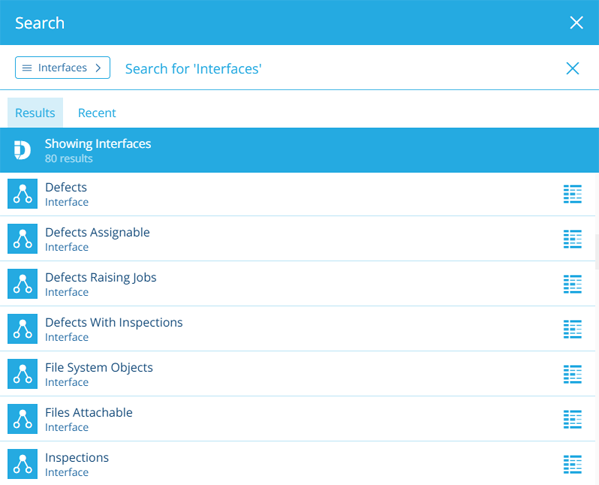The image size is (599, 485).
Task: Switch to the Results tab
Action: (35, 113)
